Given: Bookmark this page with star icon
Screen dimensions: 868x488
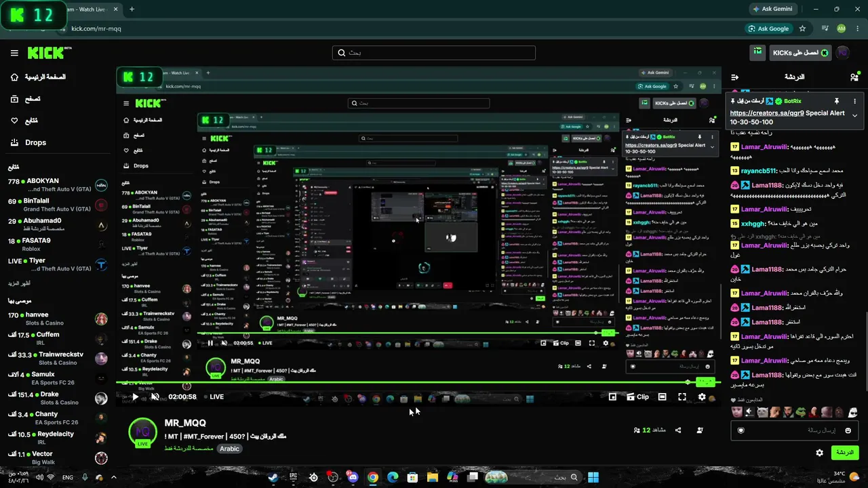Looking at the screenshot, I should click(x=802, y=28).
